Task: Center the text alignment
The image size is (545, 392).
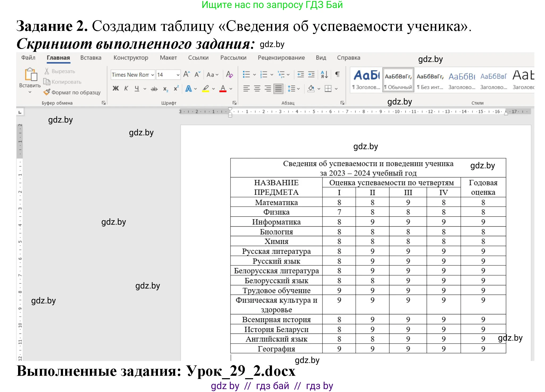Action: (x=257, y=89)
